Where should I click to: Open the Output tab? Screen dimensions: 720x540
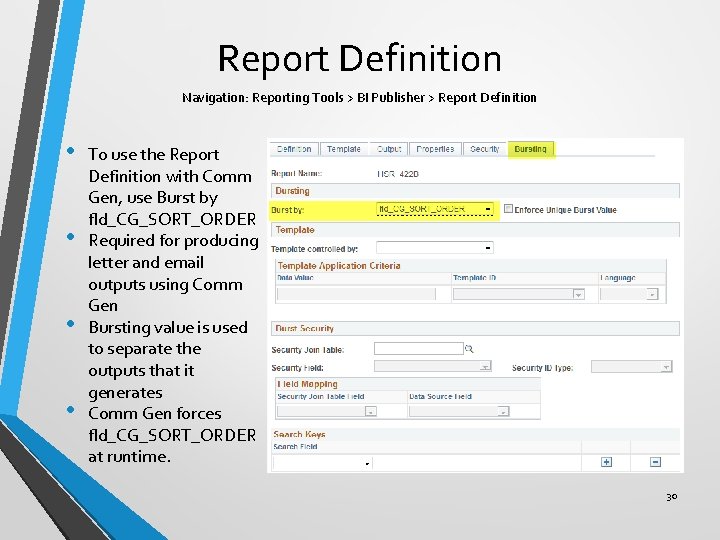click(x=389, y=149)
